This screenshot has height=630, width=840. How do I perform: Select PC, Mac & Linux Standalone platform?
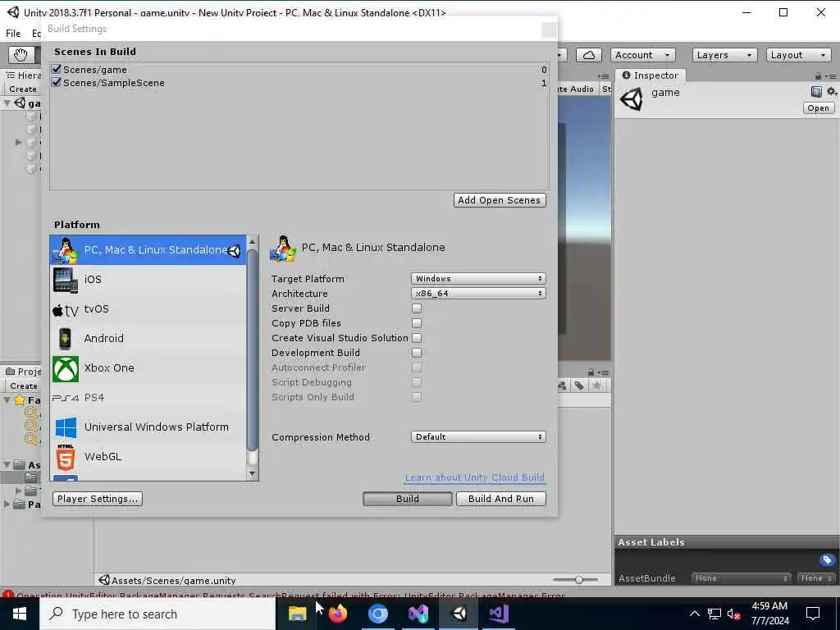[148, 250]
